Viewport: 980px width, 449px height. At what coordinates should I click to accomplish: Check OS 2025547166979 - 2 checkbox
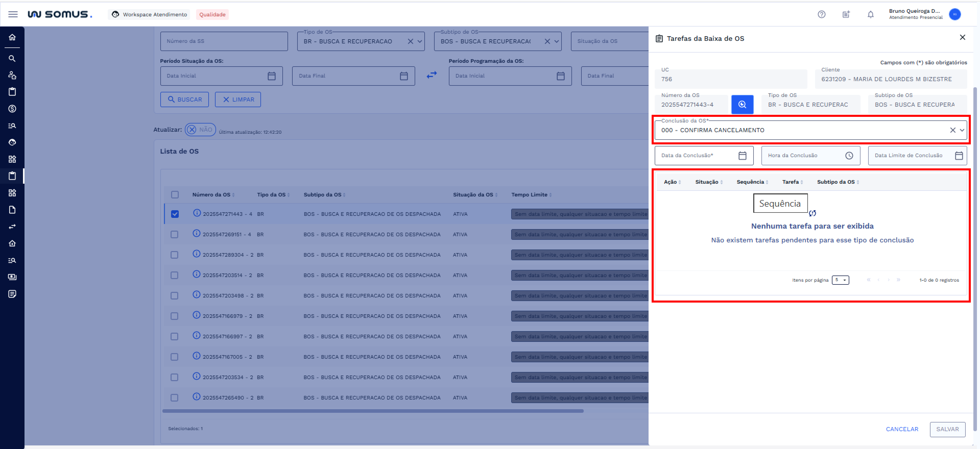174,316
